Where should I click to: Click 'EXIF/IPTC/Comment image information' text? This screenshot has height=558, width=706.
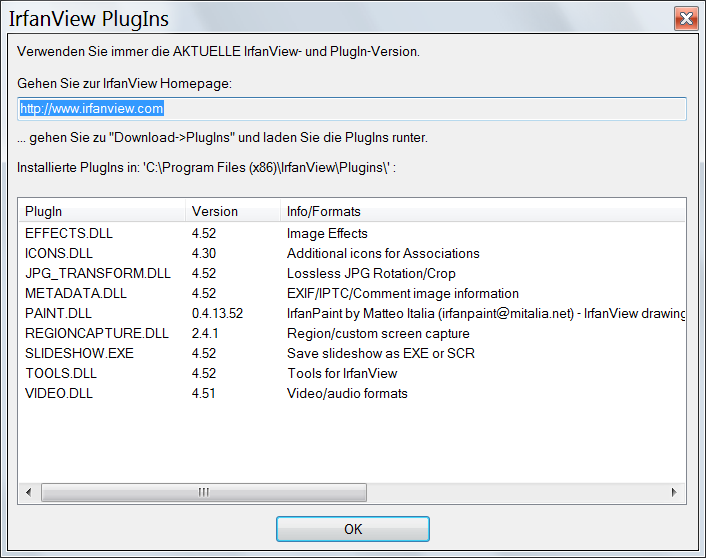[403, 293]
